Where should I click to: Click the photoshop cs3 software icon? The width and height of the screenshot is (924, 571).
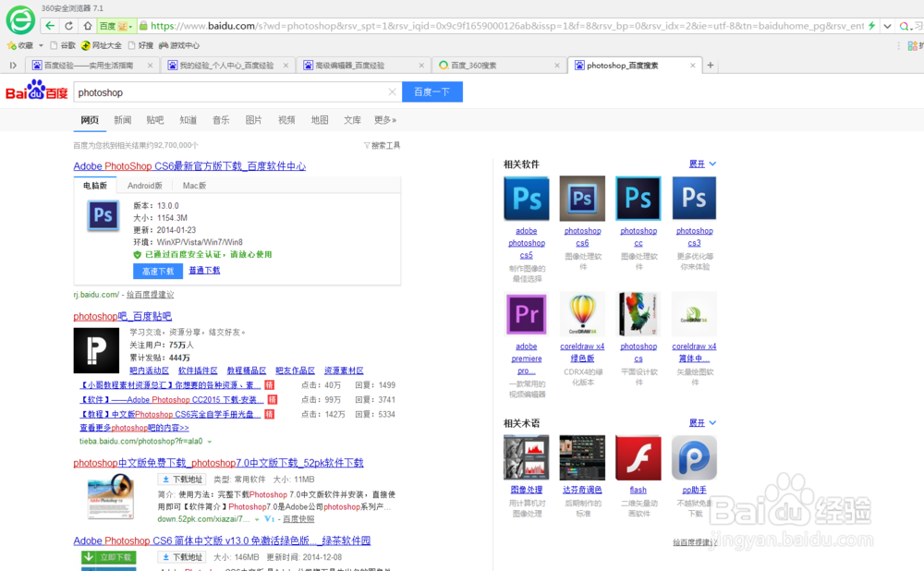click(694, 198)
